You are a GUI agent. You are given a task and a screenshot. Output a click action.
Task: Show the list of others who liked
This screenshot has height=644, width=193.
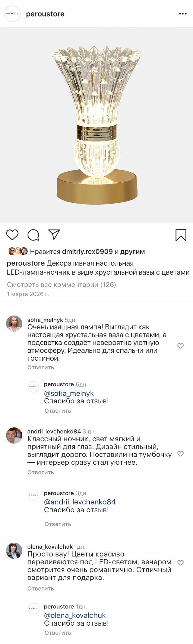tap(132, 251)
